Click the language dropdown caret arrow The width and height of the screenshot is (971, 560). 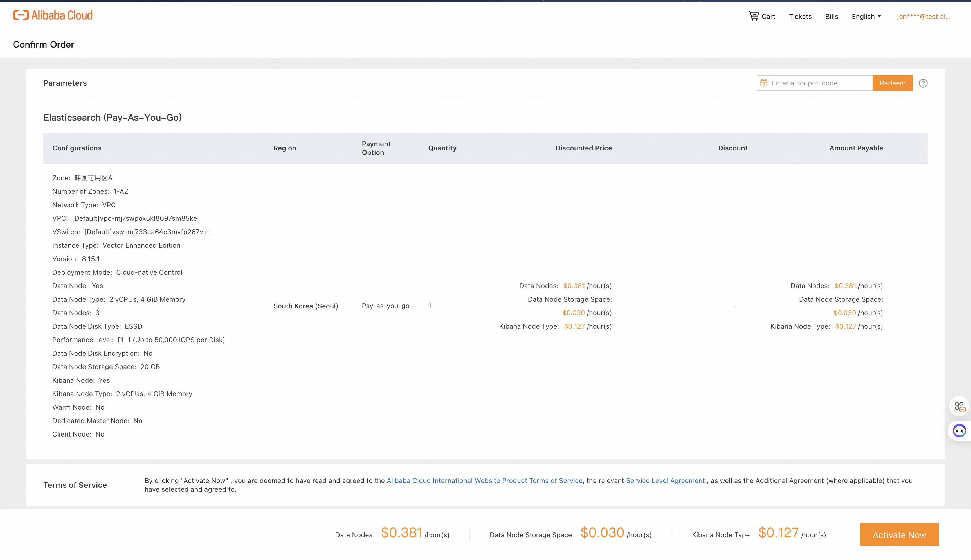pyautogui.click(x=879, y=16)
